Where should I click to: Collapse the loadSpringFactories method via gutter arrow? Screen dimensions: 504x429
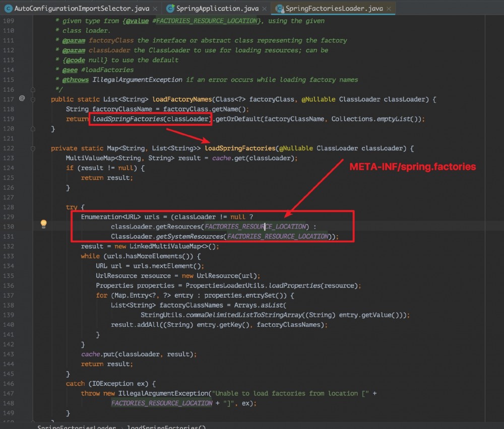point(32,148)
